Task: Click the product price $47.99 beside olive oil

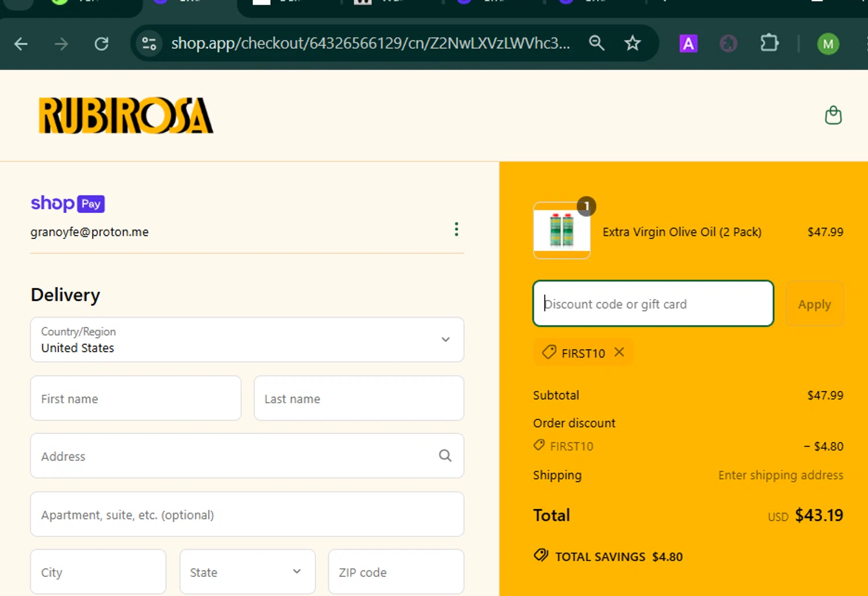Action: coord(826,232)
